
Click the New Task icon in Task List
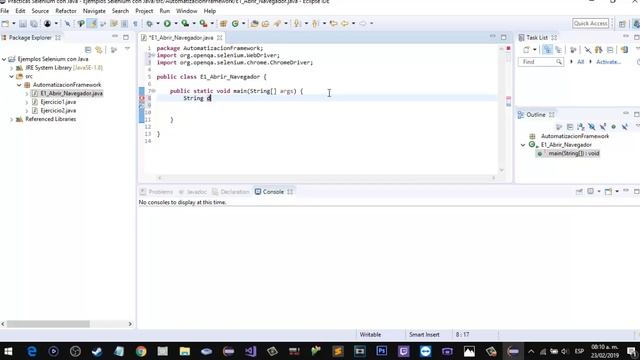(x=527, y=50)
